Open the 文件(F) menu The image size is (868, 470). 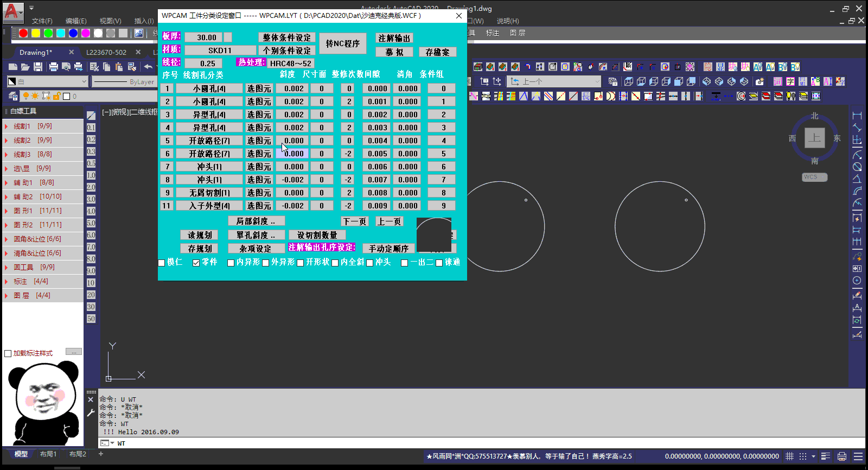coord(42,21)
